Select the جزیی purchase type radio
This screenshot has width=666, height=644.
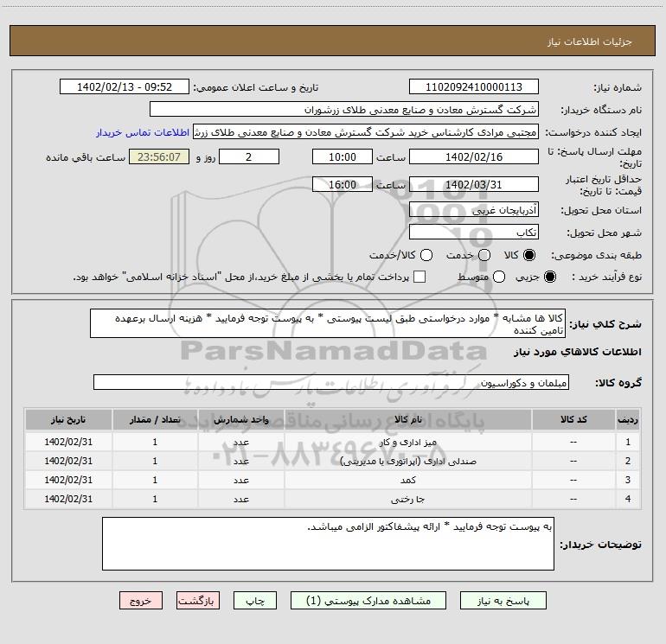point(549,277)
